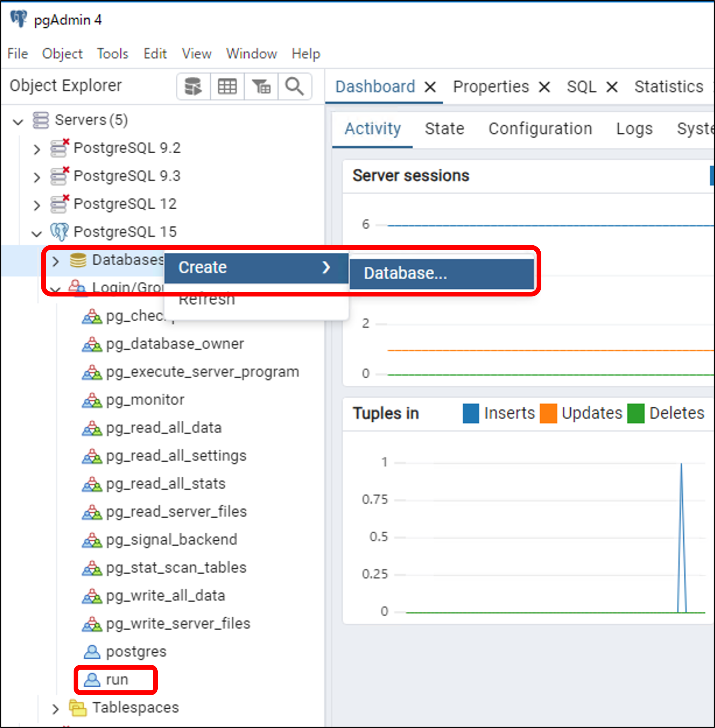The width and height of the screenshot is (715, 728).
Task: Switch to the SQL tab
Action: pyautogui.click(x=581, y=87)
